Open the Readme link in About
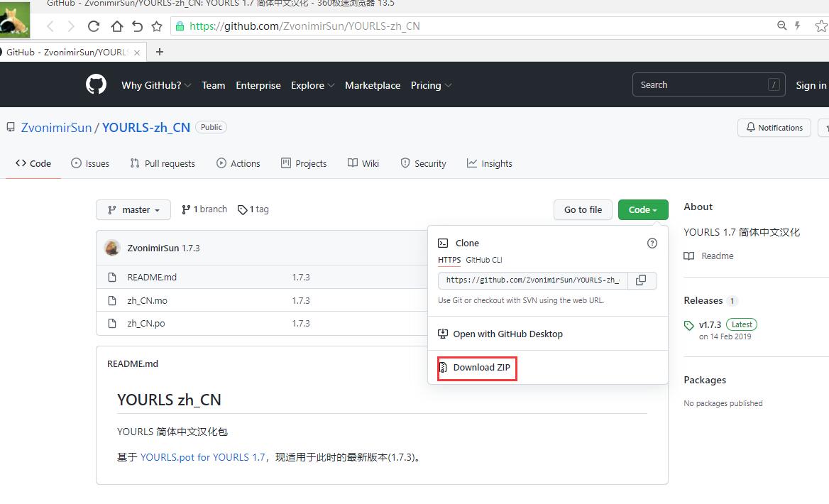The width and height of the screenshot is (829, 504). (x=718, y=256)
